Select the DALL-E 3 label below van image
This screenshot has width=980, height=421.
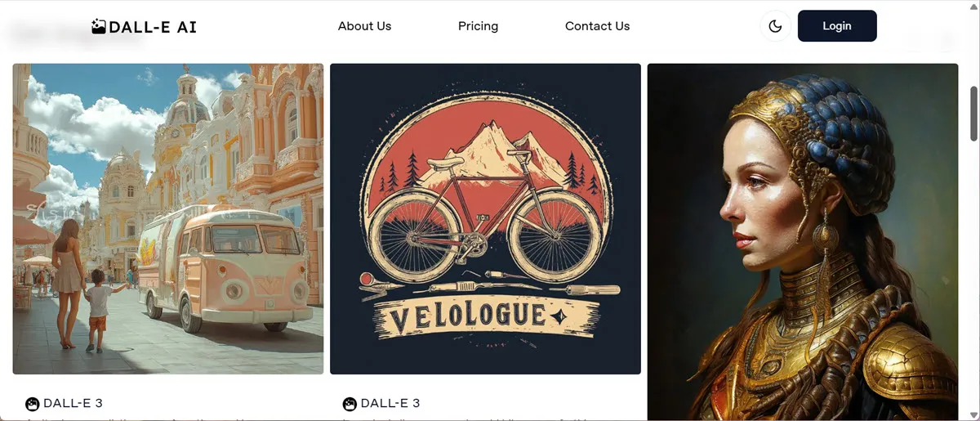click(73, 403)
